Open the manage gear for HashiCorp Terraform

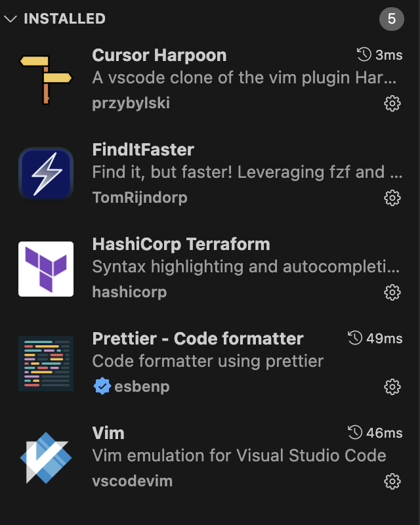point(392,292)
